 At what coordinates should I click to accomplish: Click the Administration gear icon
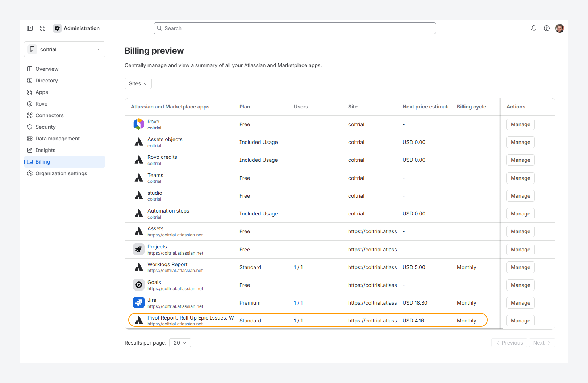click(57, 28)
